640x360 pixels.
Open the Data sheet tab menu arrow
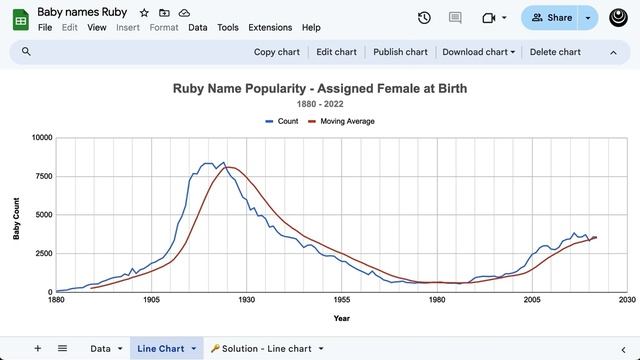120,349
